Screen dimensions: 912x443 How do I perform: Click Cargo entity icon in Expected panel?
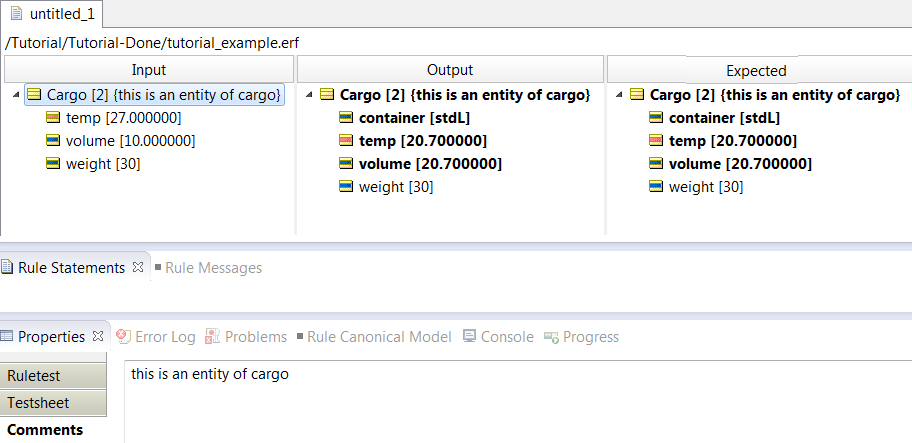pos(637,94)
